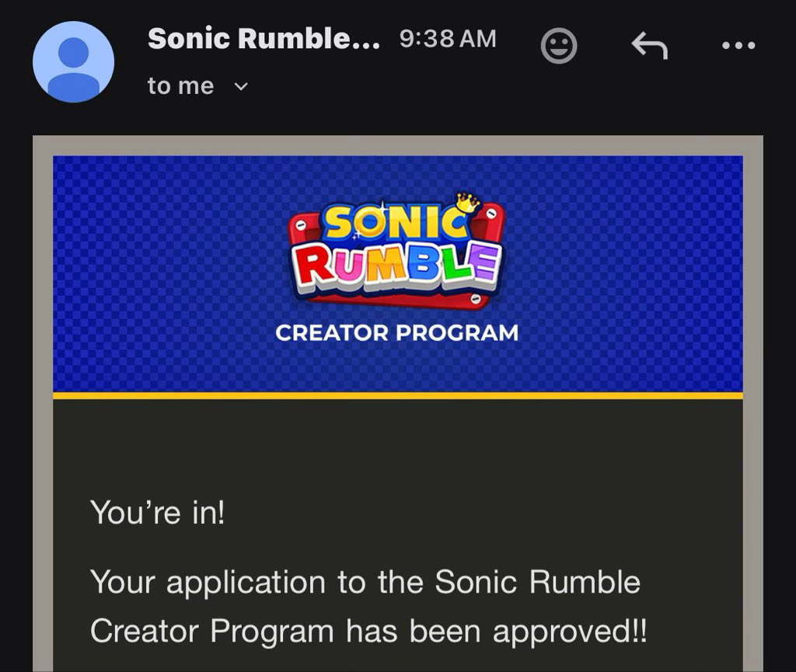Viewport: 796px width, 672px height.
Task: Click the yellow divider bar under banner
Action: coord(397,395)
